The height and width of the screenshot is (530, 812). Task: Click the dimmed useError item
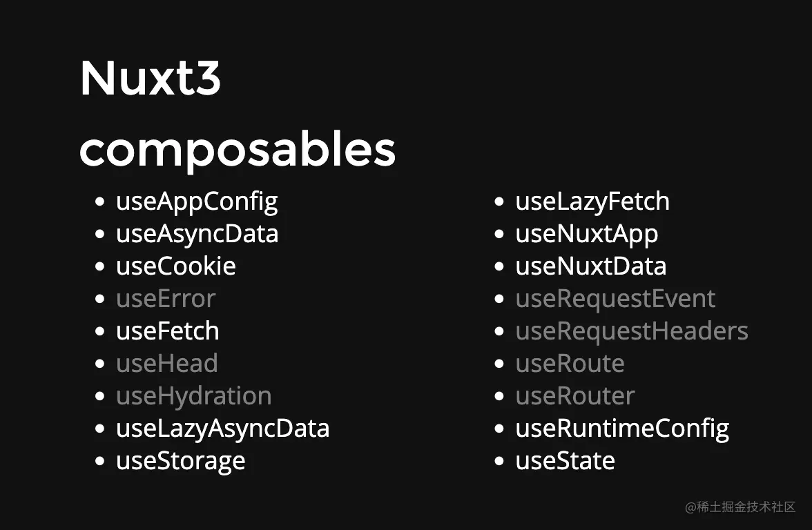point(166,299)
